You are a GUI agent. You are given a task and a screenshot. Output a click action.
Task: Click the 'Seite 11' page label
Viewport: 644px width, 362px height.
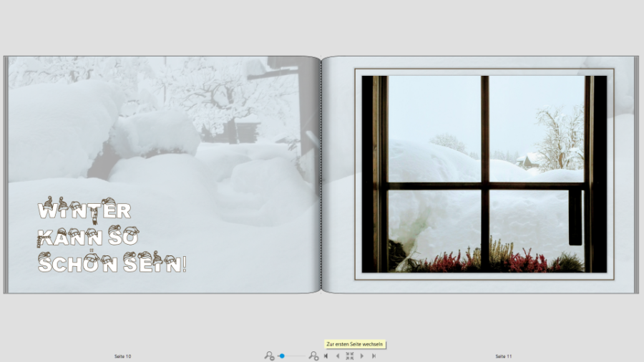[504, 356]
